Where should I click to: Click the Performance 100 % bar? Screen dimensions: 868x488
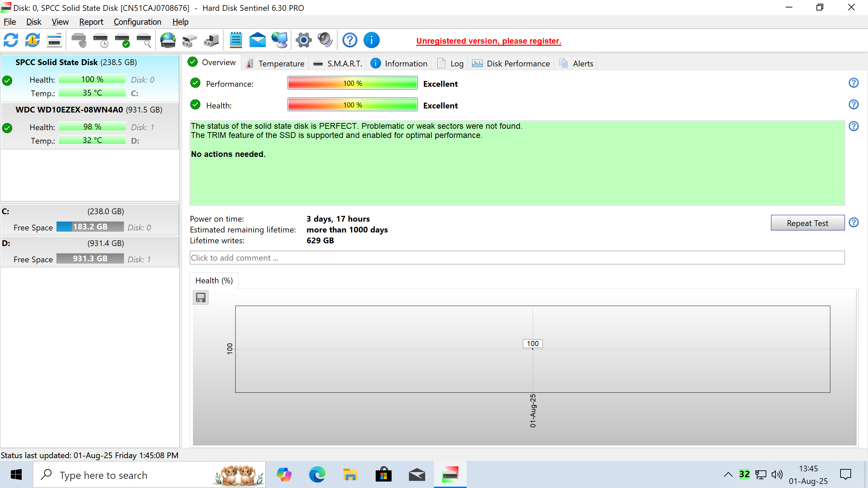(x=353, y=83)
